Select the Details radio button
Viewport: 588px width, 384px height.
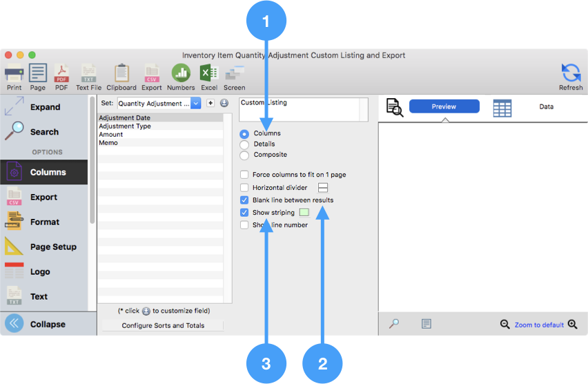pos(244,144)
